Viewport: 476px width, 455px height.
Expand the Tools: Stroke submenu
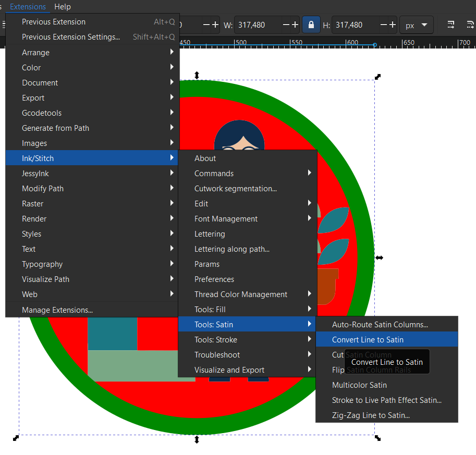[247, 340]
